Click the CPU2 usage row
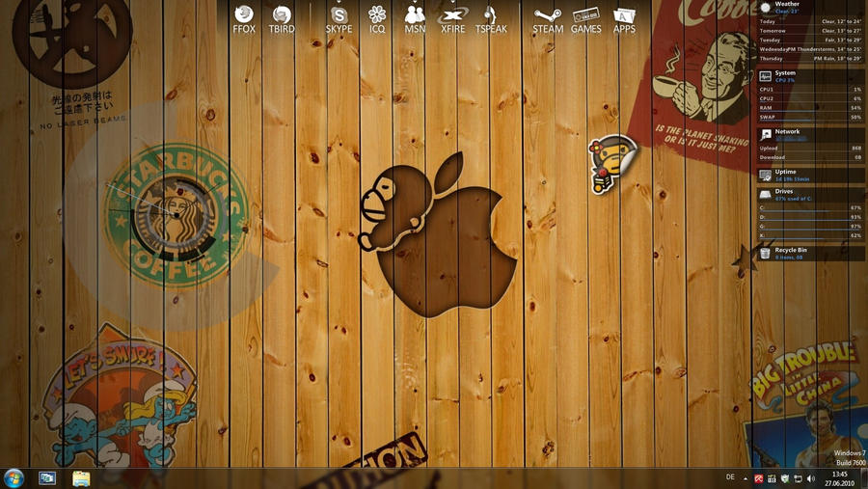The image size is (868, 489). 810,98
